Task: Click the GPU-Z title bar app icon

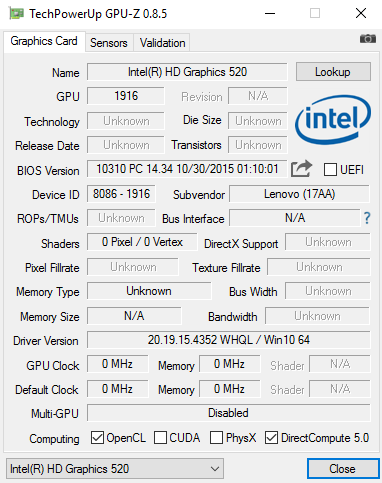Action: click(x=17, y=14)
